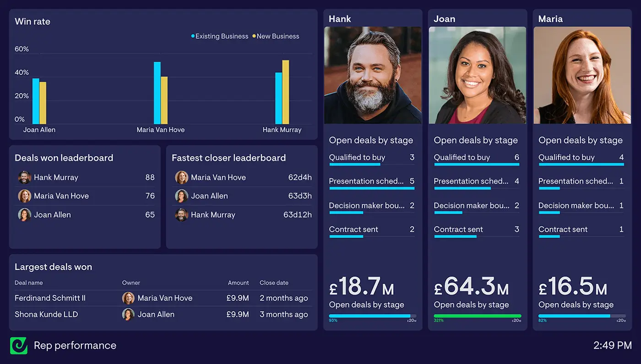Click the New Business legend item
Viewport: 641px width, 364px height.
[276, 36]
